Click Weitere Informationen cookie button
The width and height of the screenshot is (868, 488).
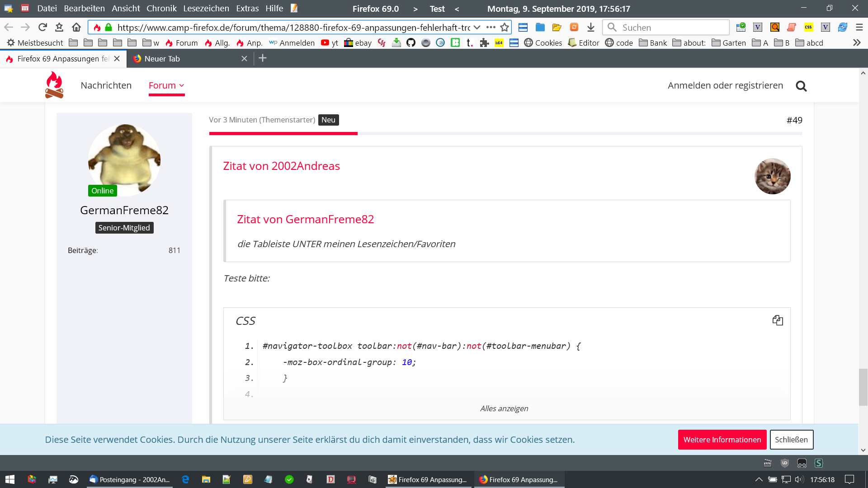pos(722,440)
